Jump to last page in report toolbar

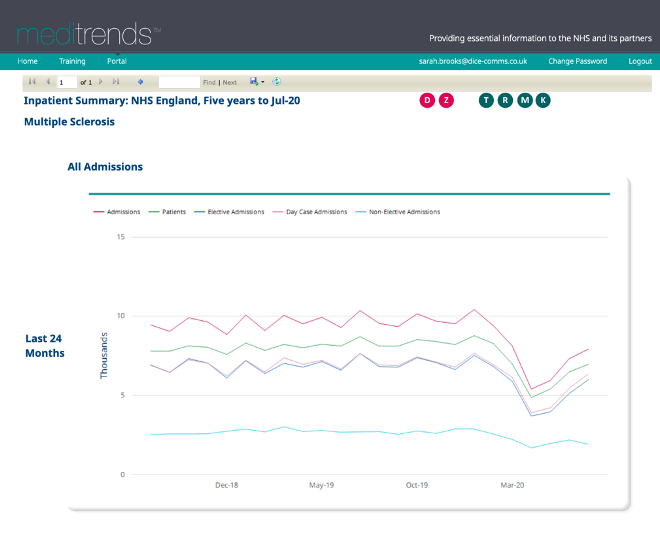click(116, 82)
